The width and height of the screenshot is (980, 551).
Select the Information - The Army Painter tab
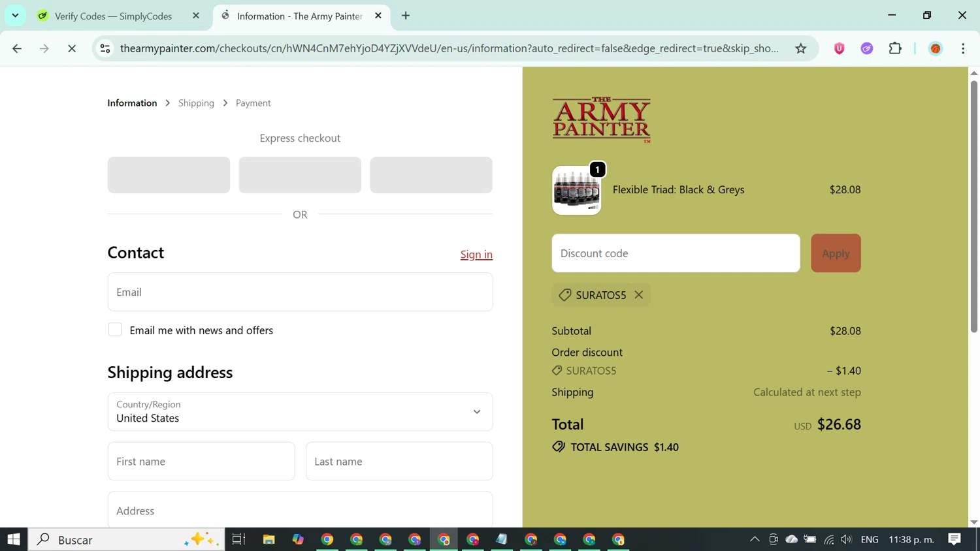click(299, 16)
